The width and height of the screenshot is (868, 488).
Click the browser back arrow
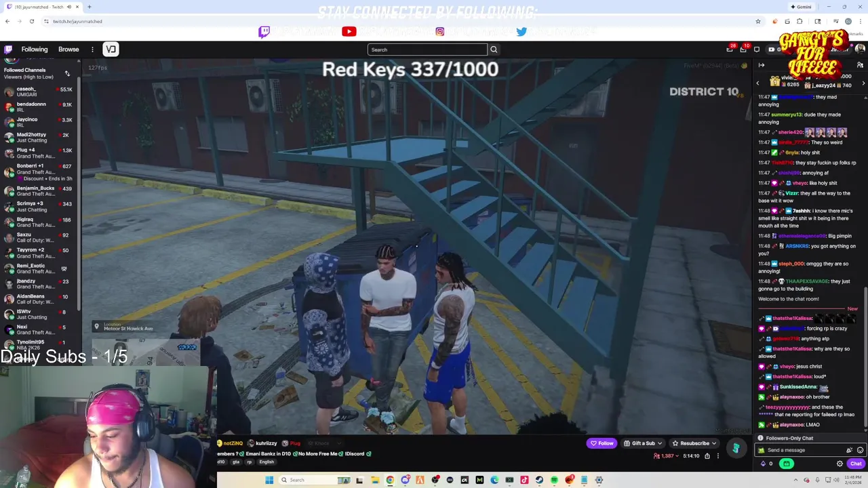[7, 21]
